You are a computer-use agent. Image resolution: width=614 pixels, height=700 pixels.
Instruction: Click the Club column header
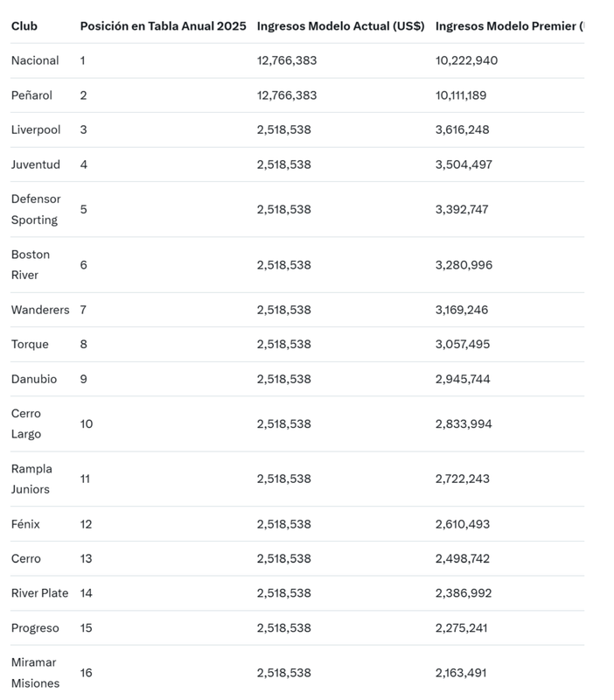coord(24,26)
